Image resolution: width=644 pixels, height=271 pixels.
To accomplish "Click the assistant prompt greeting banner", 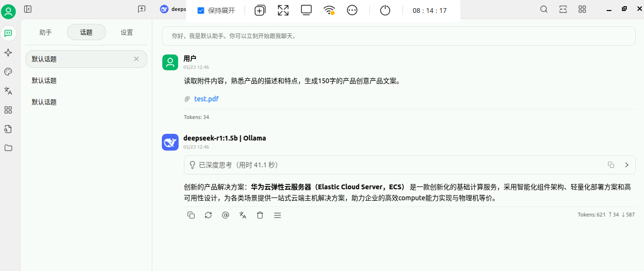I will coord(399,36).
